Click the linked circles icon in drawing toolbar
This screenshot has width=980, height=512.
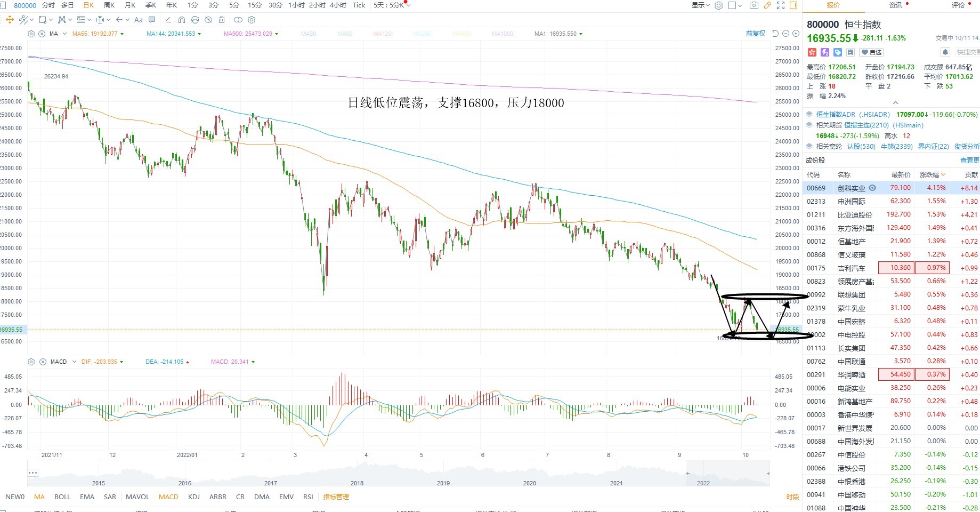(x=238, y=20)
